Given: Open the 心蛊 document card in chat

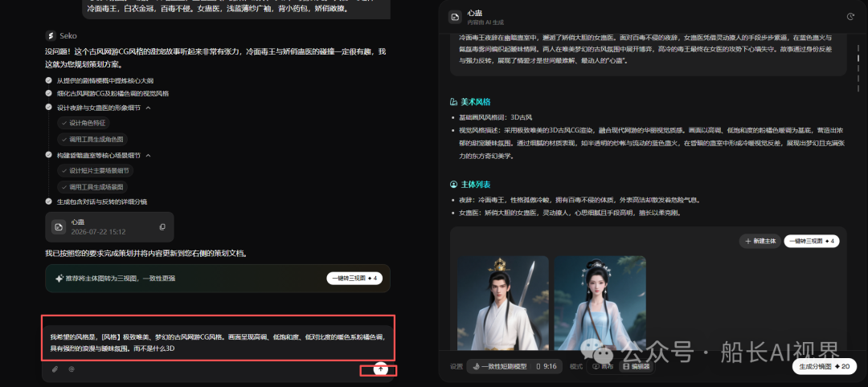Looking at the screenshot, I should 109,227.
